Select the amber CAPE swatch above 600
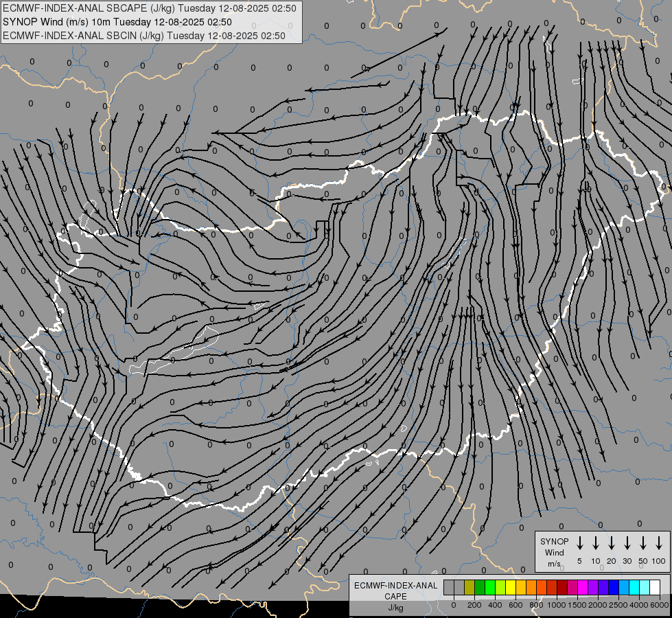The width and height of the screenshot is (672, 618). coord(521,587)
